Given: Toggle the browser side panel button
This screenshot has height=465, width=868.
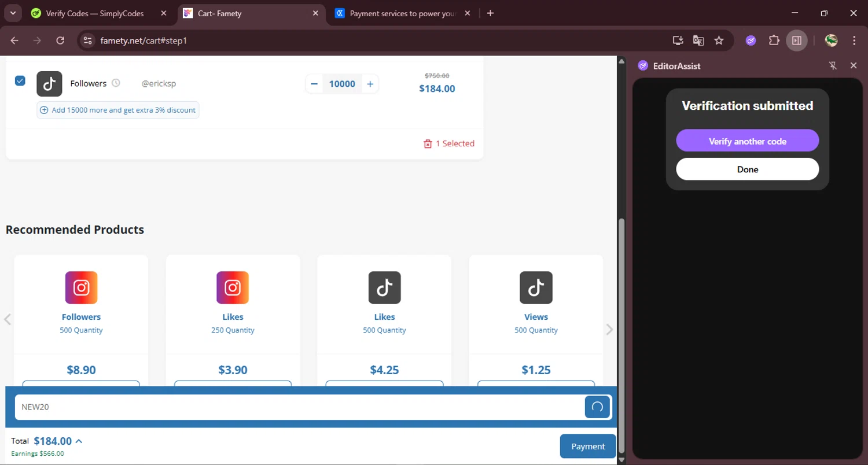Looking at the screenshot, I should [797, 40].
